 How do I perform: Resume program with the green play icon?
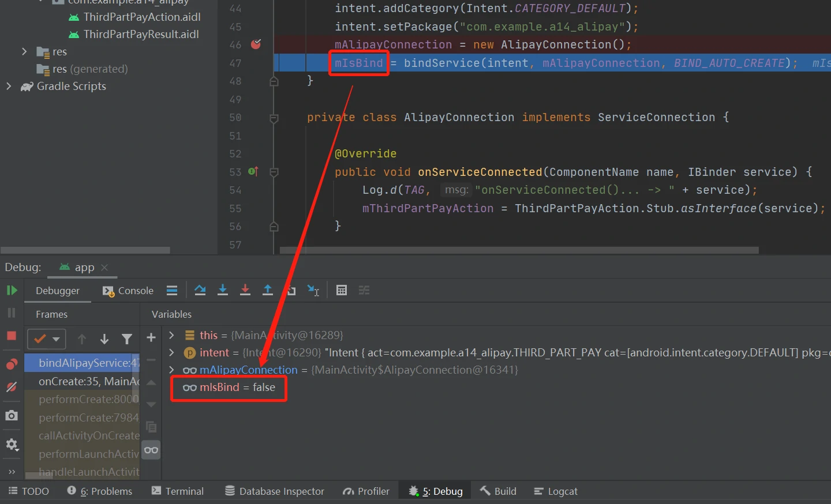click(12, 290)
